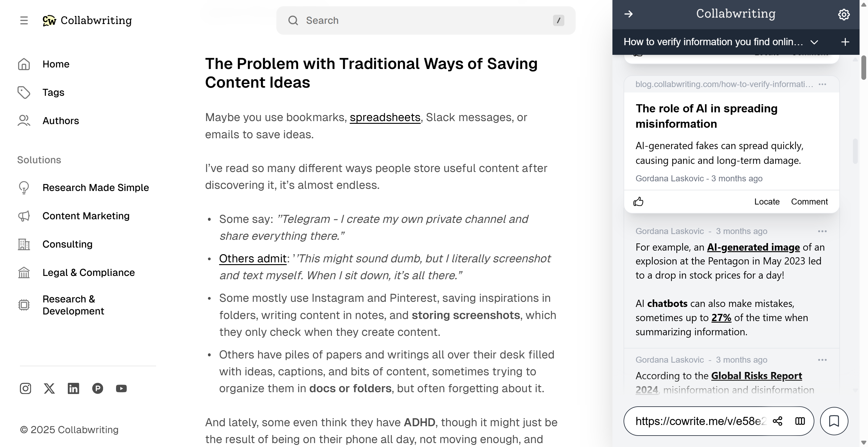Click the slash shortcut badge in search
Image resolution: width=868 pixels, height=447 pixels.
pos(558,20)
